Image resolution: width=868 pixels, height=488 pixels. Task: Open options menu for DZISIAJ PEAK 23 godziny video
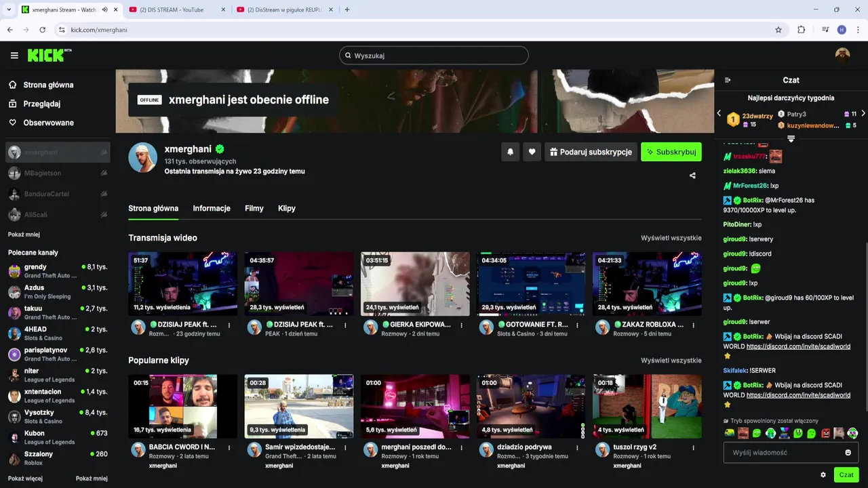pos(229,325)
